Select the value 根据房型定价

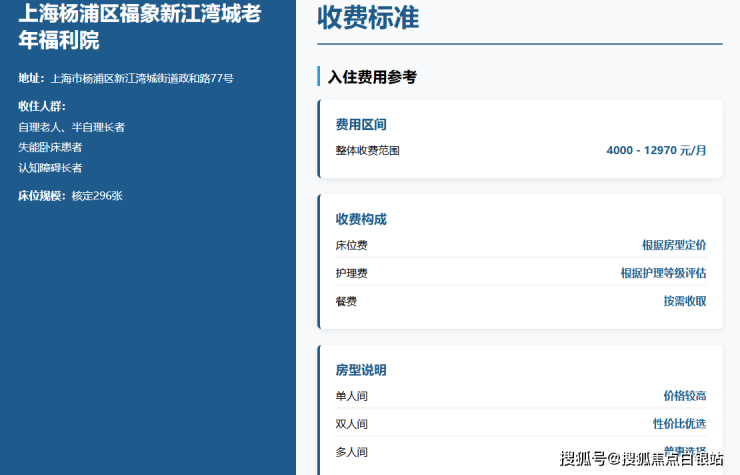(674, 245)
